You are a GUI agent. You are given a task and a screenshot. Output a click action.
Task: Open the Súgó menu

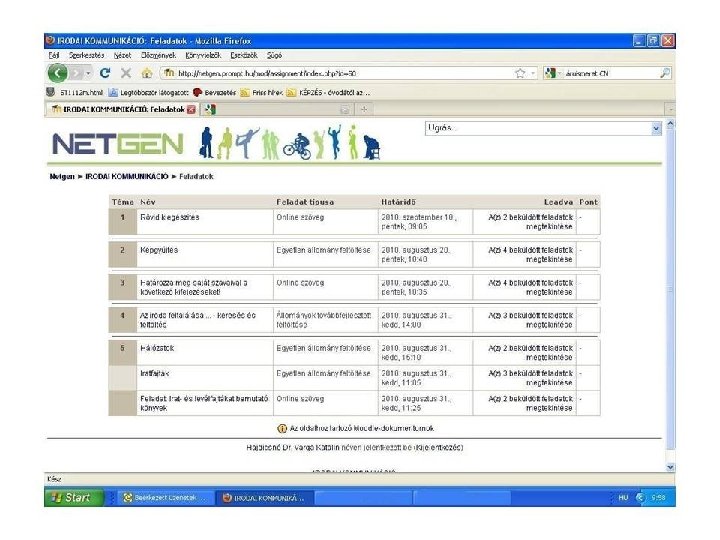[274, 55]
